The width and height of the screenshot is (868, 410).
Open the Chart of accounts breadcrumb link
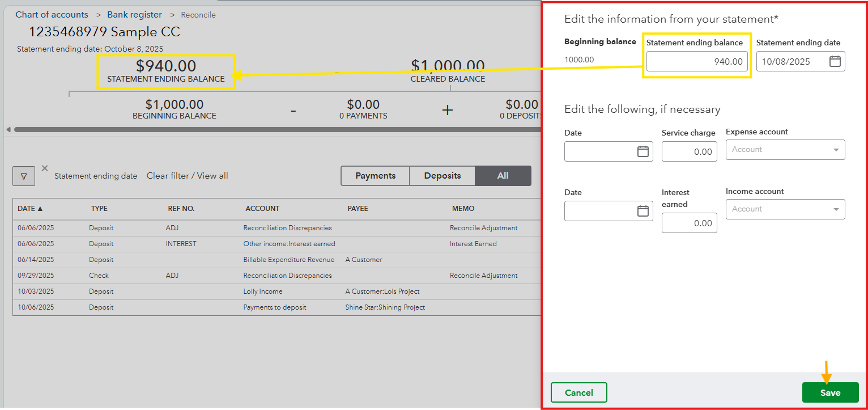pos(52,15)
